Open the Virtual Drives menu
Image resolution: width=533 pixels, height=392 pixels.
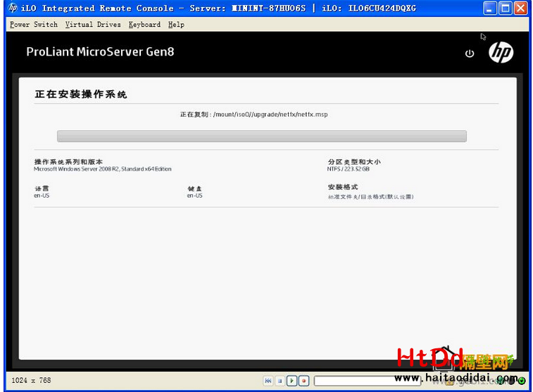pos(93,25)
